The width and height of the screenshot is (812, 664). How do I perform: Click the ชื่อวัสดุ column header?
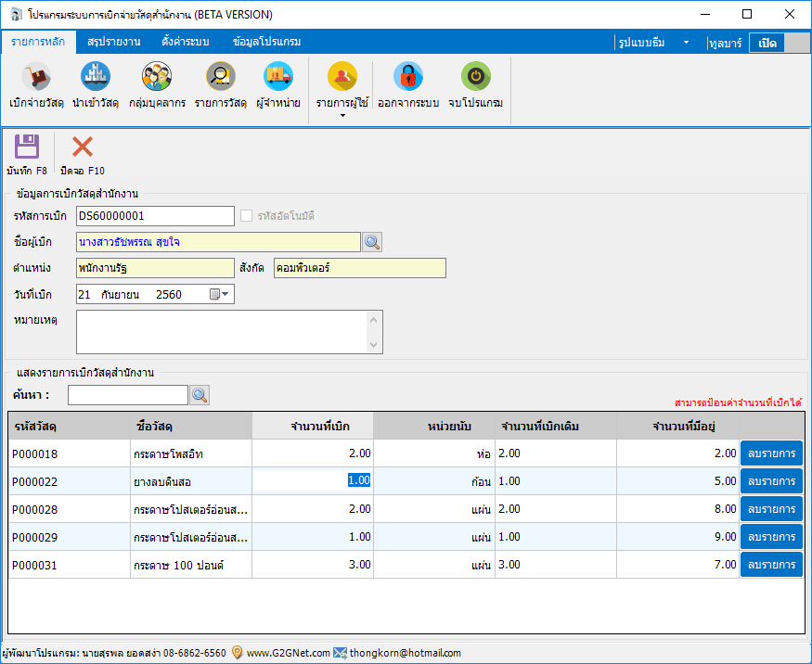191,427
